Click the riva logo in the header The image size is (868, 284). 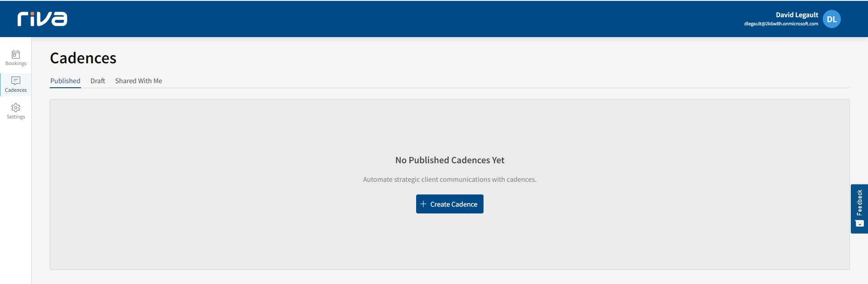click(42, 19)
